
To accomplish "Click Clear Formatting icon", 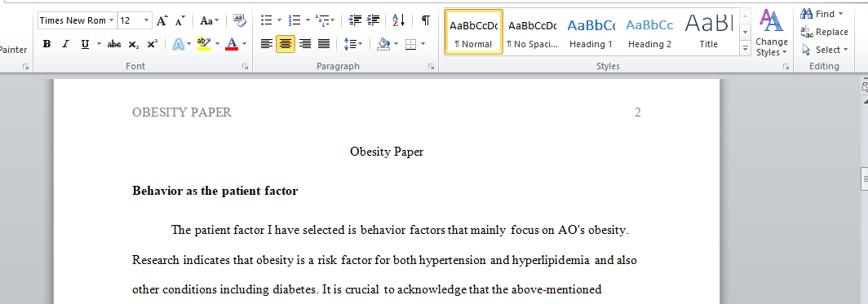I will pos(239,21).
